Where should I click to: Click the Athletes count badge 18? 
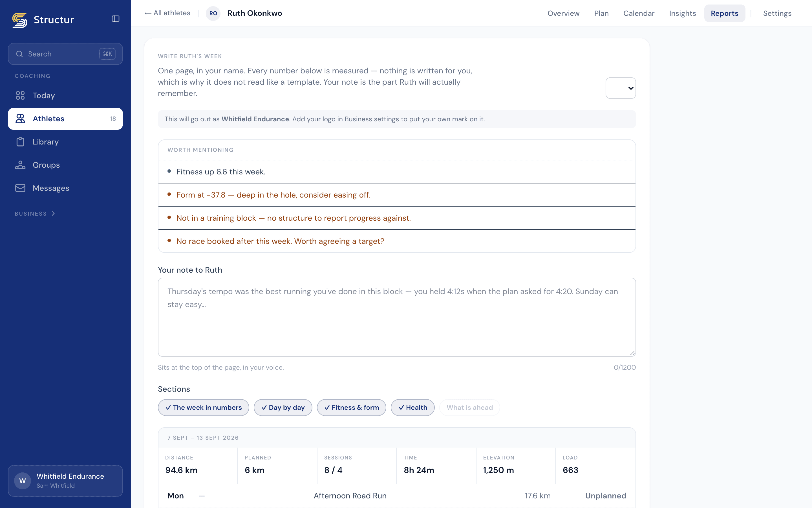113,119
